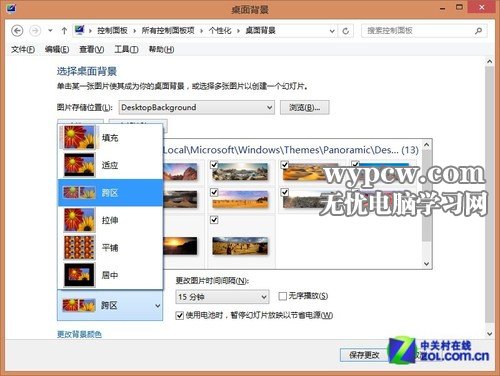The image size is (500, 376).
Task: Open the 文件(F) menu
Action: [x=23, y=49]
